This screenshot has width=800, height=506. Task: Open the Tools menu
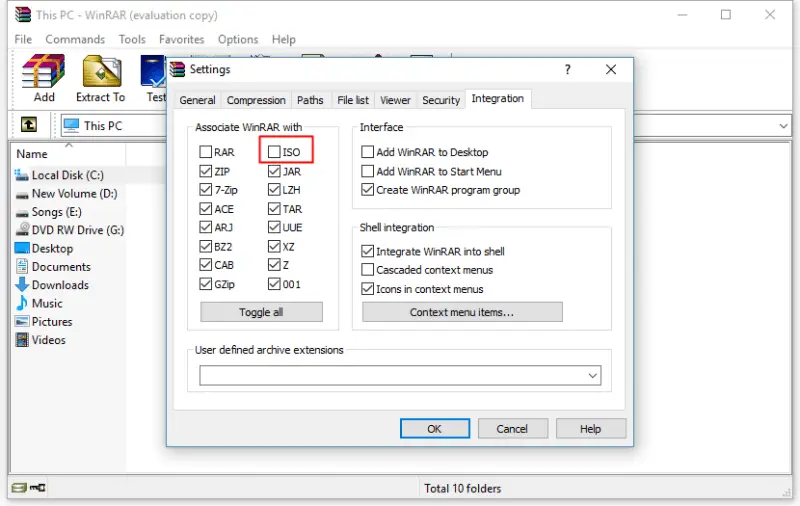point(132,39)
